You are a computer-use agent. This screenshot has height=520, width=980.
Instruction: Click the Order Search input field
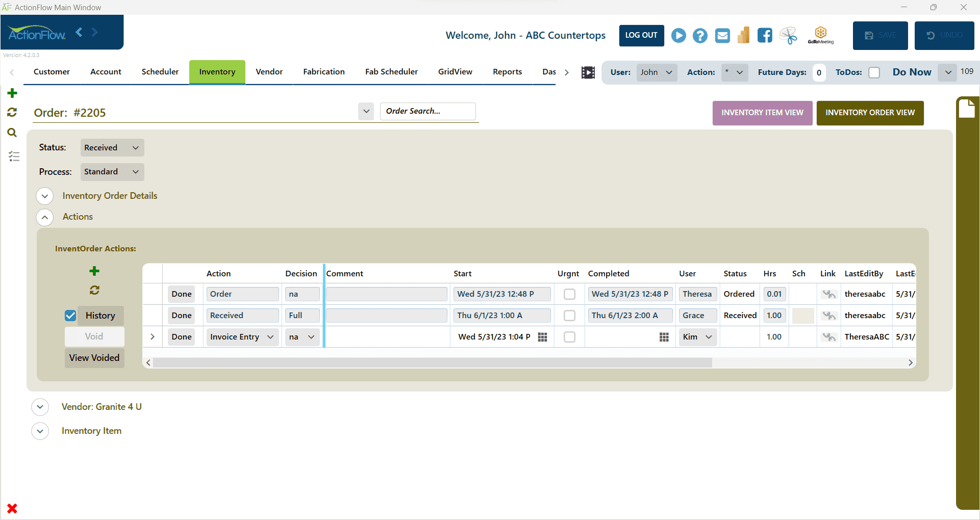pyautogui.click(x=428, y=111)
